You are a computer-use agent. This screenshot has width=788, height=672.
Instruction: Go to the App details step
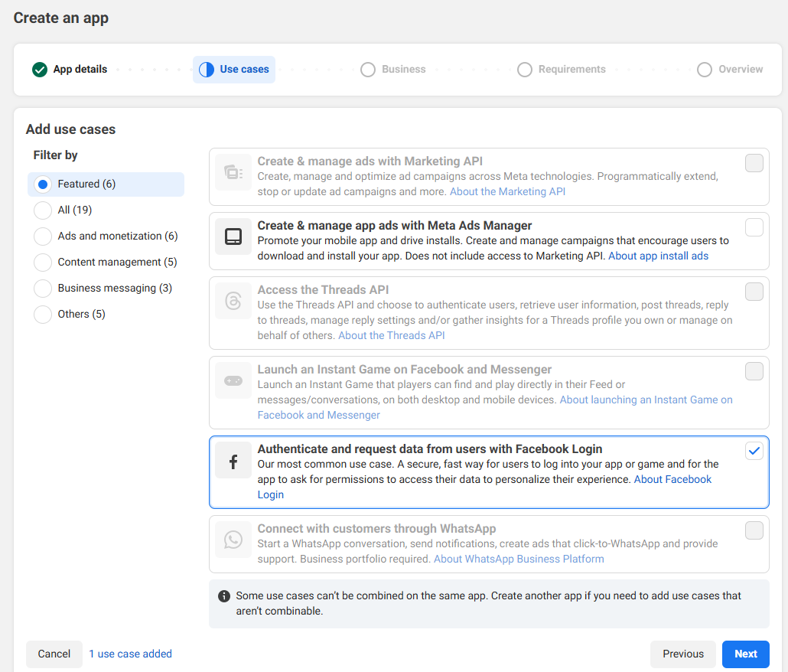click(70, 70)
